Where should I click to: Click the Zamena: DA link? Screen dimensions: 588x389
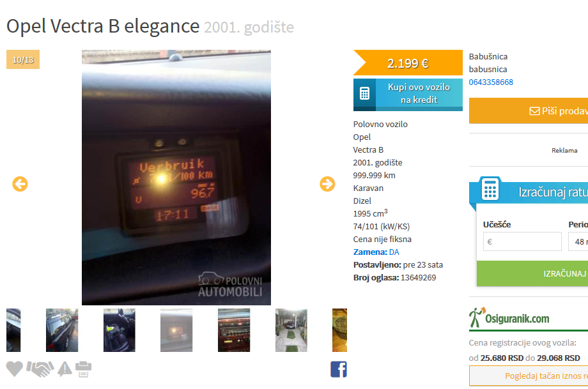[x=376, y=252]
